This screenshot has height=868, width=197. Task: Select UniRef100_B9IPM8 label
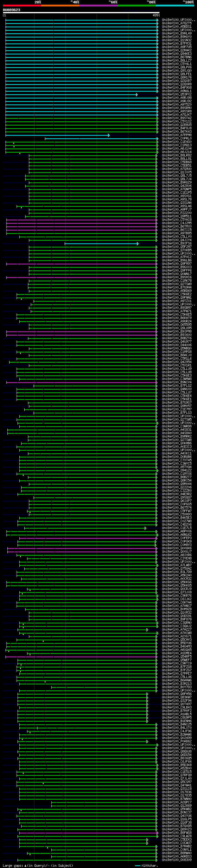tap(177, 332)
